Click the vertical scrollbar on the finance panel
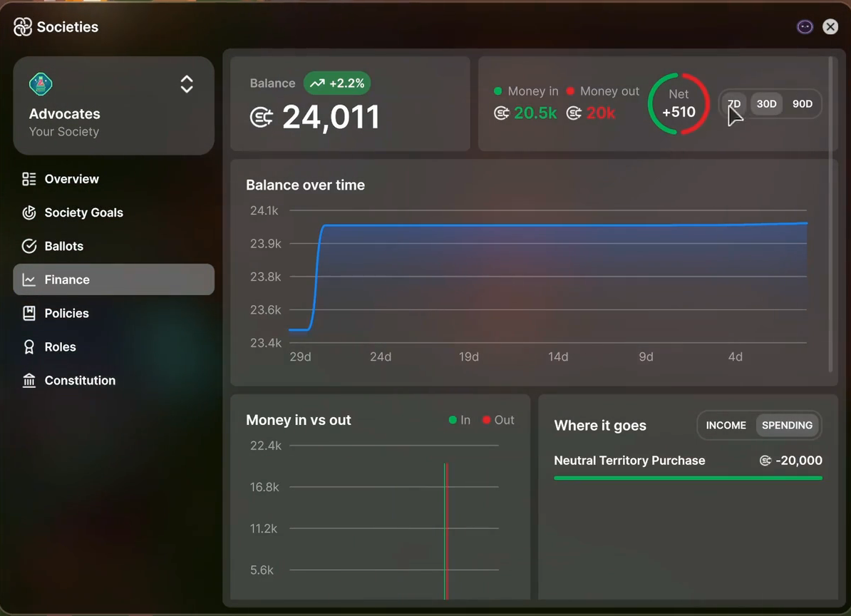The width and height of the screenshot is (851, 616). (830, 215)
